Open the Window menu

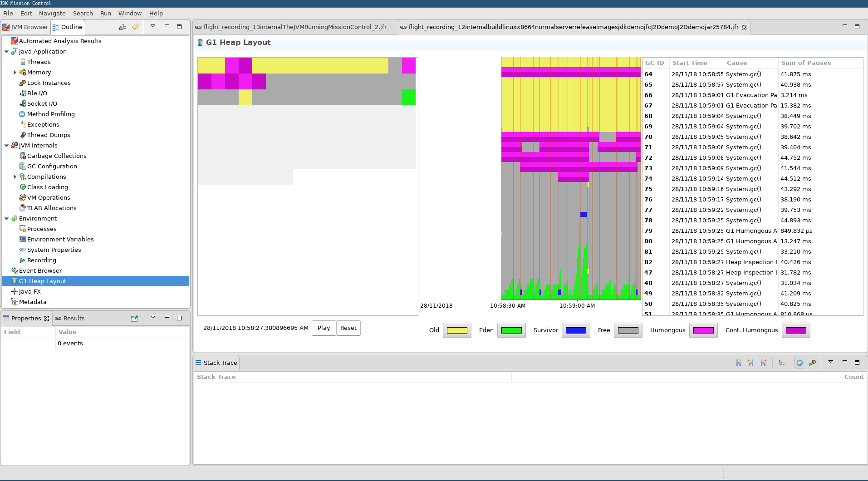(x=130, y=13)
